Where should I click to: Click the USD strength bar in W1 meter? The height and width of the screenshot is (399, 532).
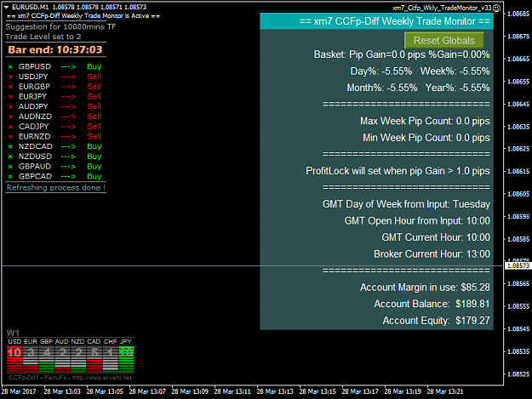[14, 359]
